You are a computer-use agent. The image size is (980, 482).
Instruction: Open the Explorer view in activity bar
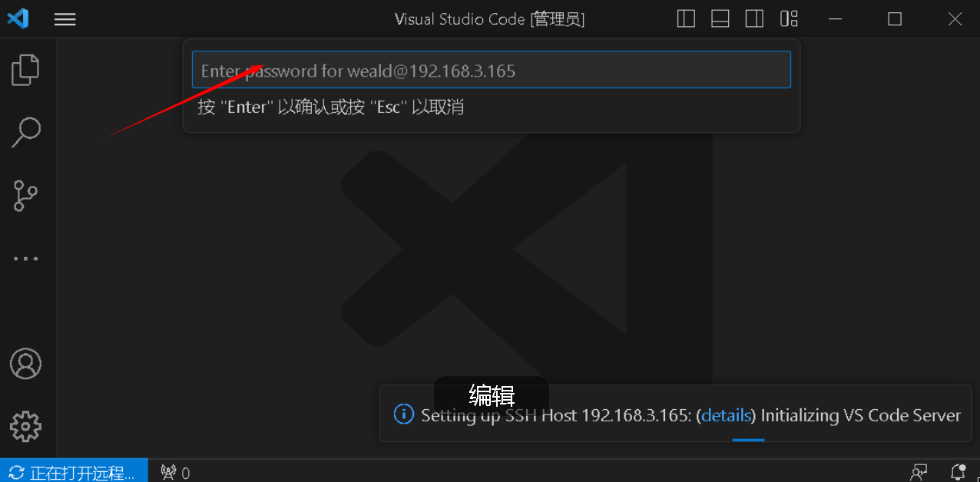pos(25,69)
